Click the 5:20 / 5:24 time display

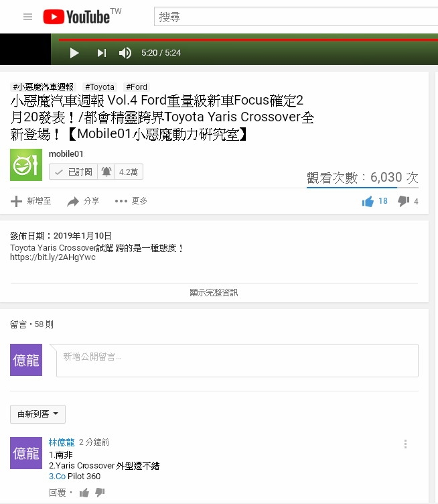(x=161, y=53)
